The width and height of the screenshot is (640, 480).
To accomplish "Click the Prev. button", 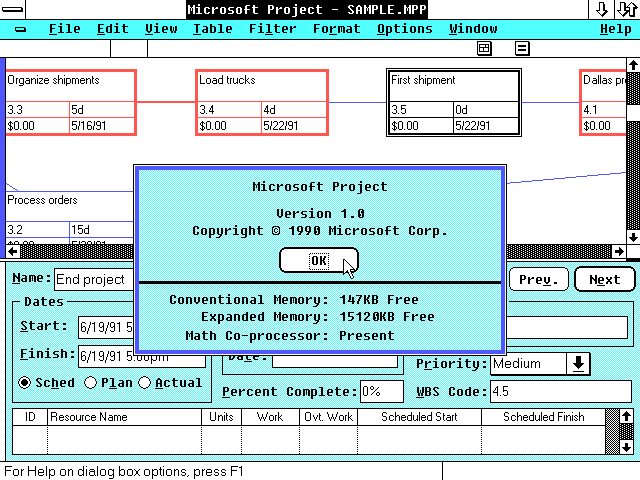I will pos(539,280).
